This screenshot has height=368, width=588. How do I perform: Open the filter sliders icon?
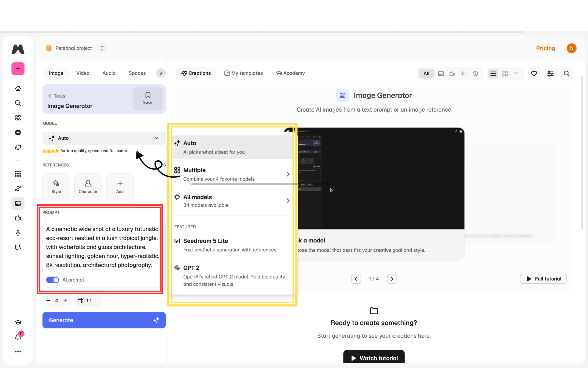click(x=550, y=74)
